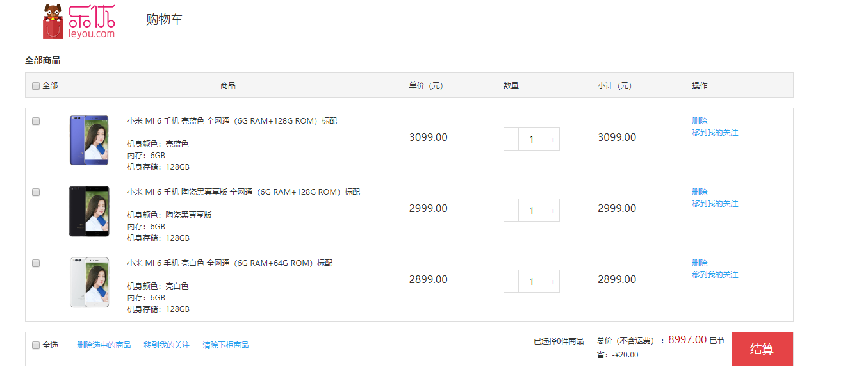Click the 操作 column header
Screen dimensions: 868x376
700,86
